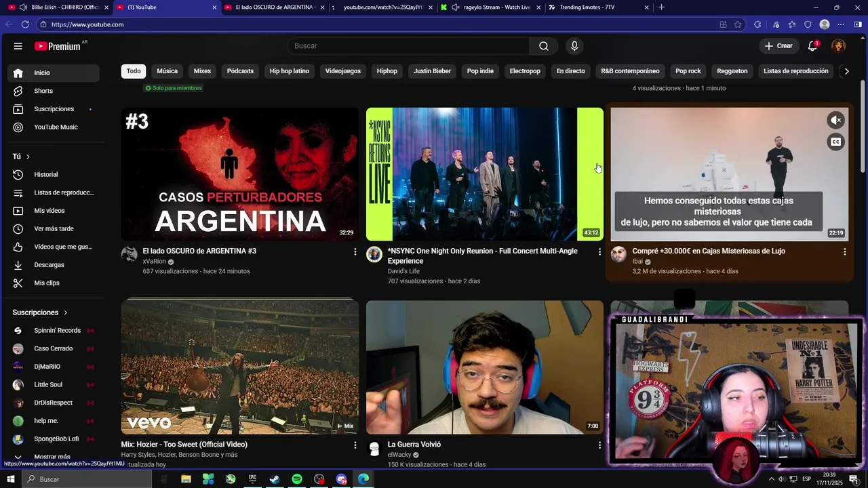This screenshot has height=488, width=868.
Task: Open Suscripciones in the sidebar
Action: point(54,109)
